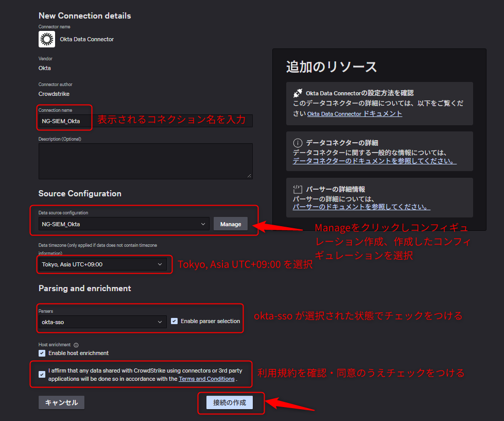Click the Okta Data Connector logo icon
The width and height of the screenshot is (504, 421).
(46, 39)
